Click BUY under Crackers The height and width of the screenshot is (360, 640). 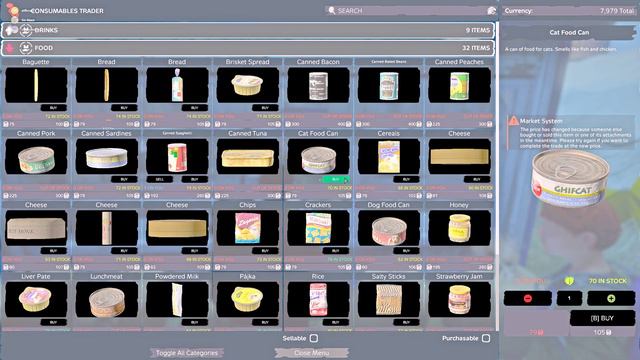[x=336, y=251]
